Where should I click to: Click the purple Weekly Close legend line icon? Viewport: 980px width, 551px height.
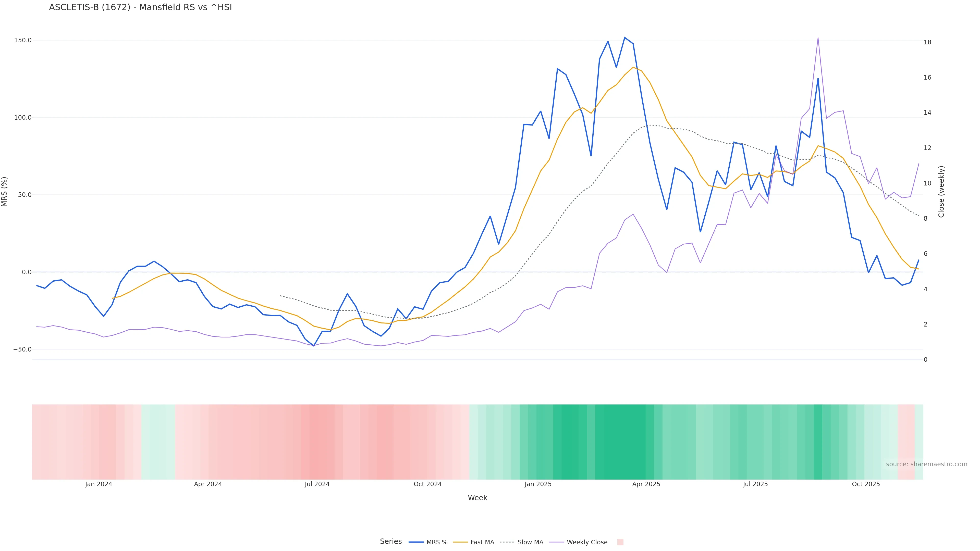tap(557, 542)
